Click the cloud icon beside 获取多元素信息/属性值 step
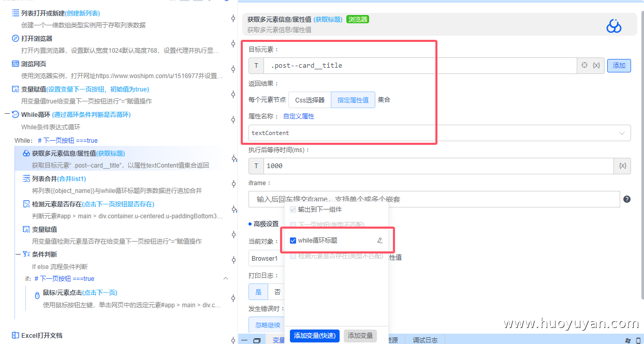This screenshot has width=644, height=344. pyautogui.click(x=26, y=153)
